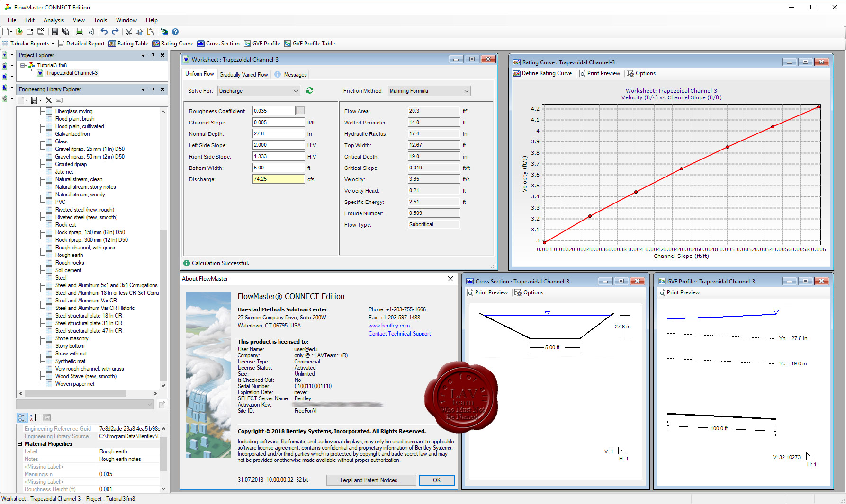Screen dimensions: 846x504
Task: Click Legal and Patent Notices button
Action: pos(371,480)
